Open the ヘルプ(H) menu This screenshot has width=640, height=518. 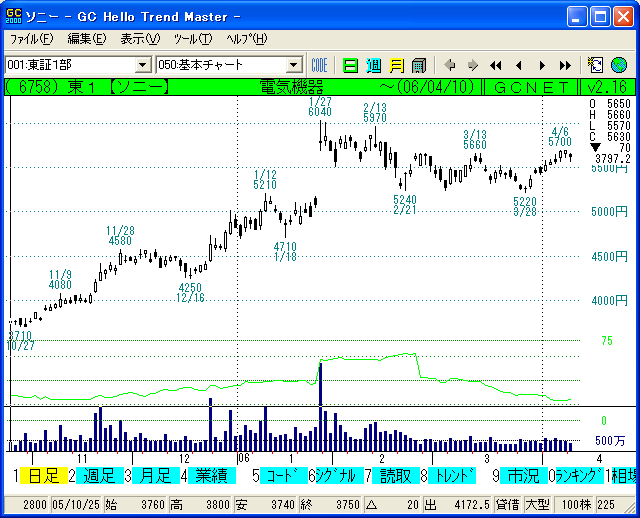247,39
